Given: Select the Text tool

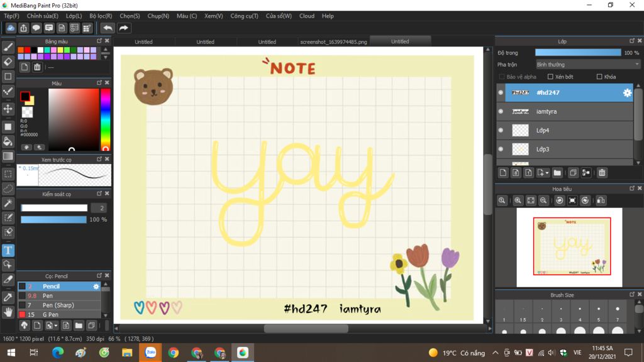Looking at the screenshot, I should (x=8, y=250).
